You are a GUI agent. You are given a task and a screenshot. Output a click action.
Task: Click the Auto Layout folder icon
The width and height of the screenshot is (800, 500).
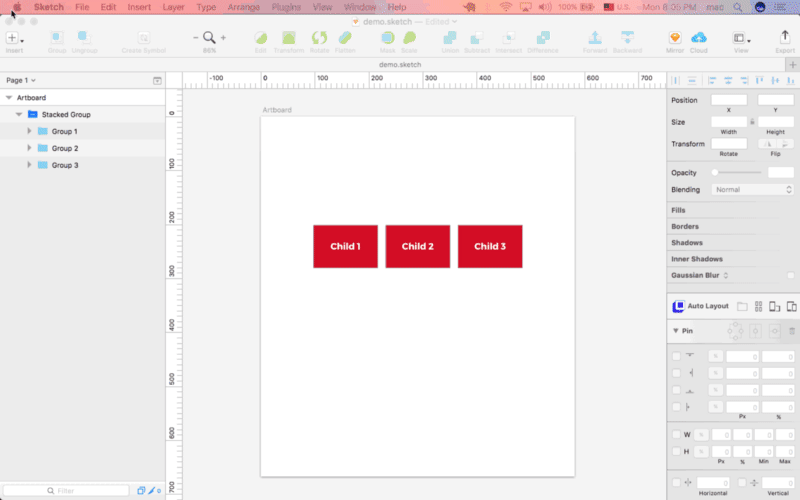pyautogui.click(x=742, y=307)
